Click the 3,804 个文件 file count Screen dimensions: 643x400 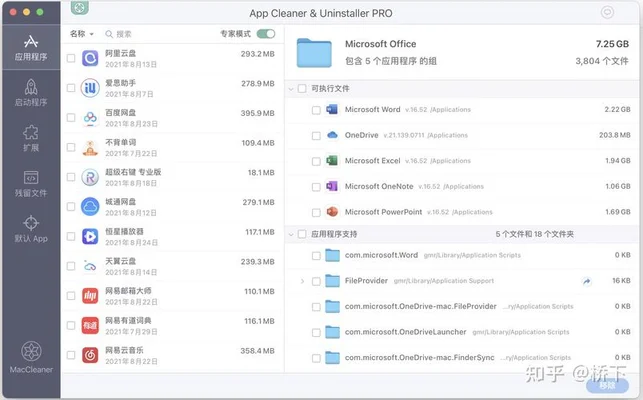[x=602, y=61]
